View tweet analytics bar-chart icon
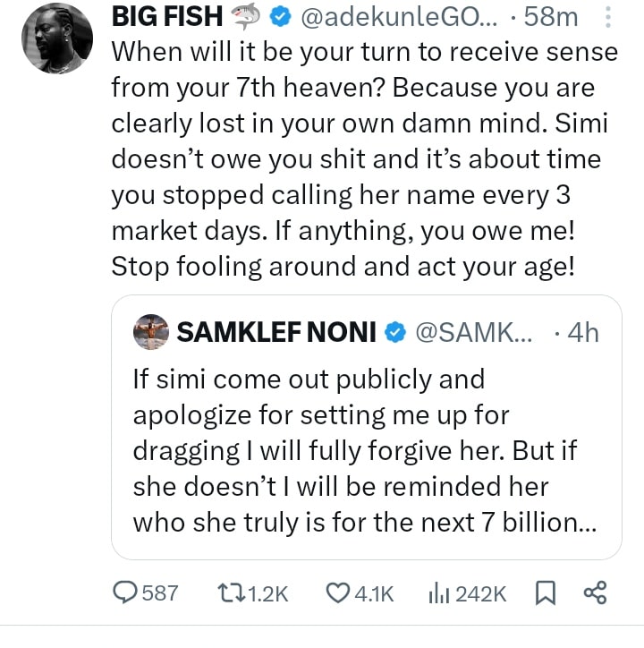Viewport: 644px width, 648px height. [440, 593]
